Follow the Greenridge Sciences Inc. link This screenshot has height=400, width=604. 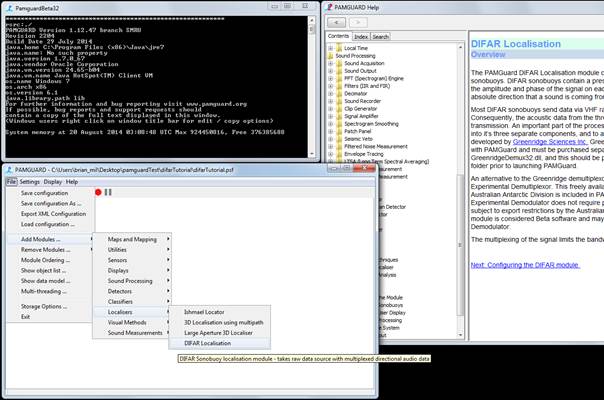click(550, 142)
